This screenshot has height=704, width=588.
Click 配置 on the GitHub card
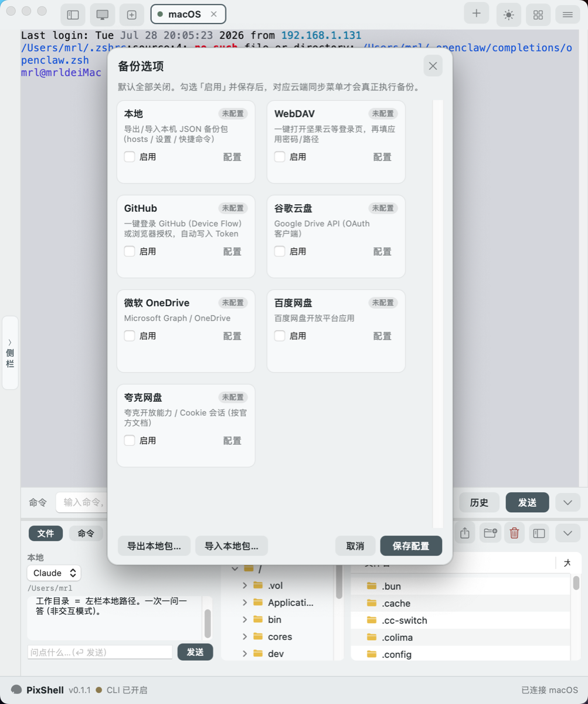(x=232, y=251)
